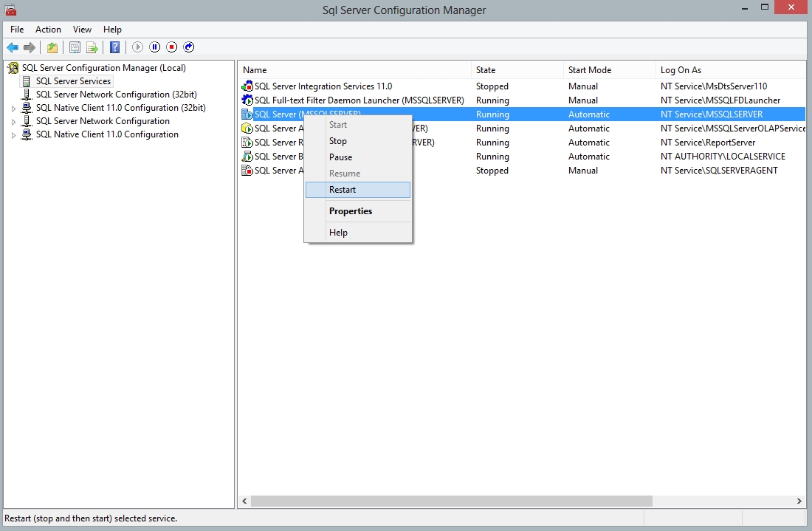Choose Pause from the context menu
This screenshot has height=531, width=812.
[x=340, y=157]
